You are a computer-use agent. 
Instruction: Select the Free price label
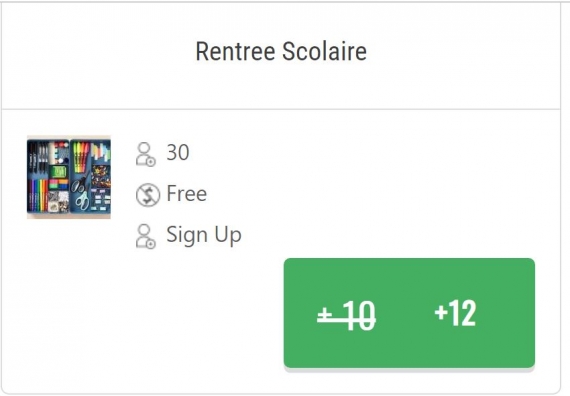[186, 193]
